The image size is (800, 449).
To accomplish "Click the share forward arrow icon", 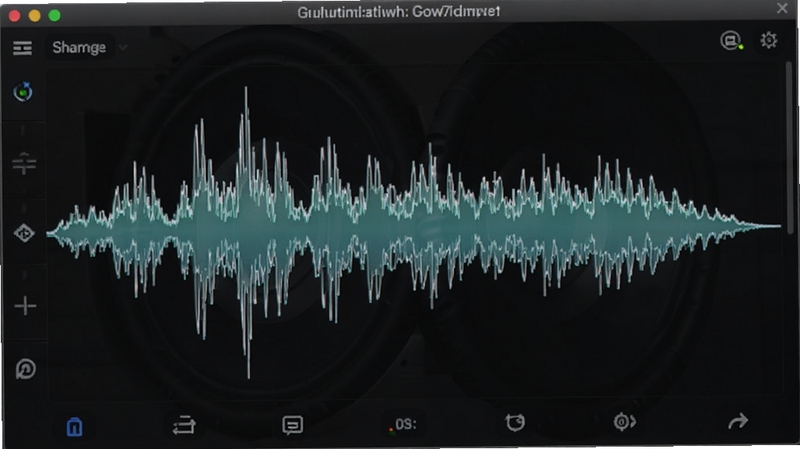I will 738,421.
